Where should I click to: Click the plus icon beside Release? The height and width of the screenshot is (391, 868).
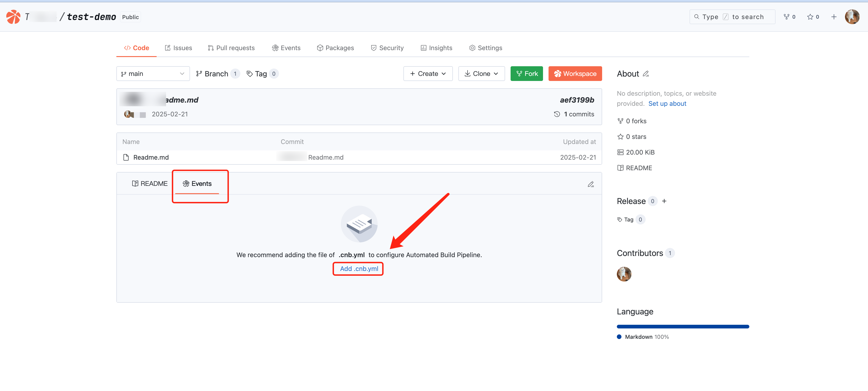664,201
